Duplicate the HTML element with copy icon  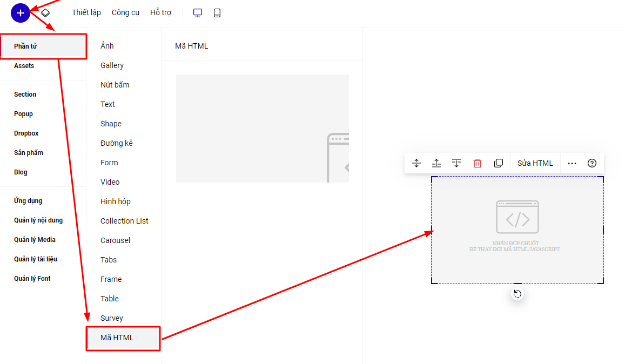tap(498, 163)
